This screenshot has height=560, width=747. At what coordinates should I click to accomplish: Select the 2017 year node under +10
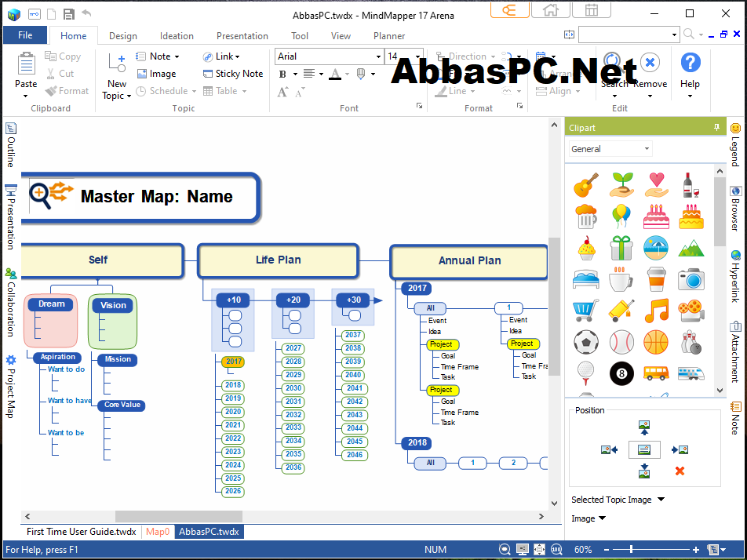point(234,362)
